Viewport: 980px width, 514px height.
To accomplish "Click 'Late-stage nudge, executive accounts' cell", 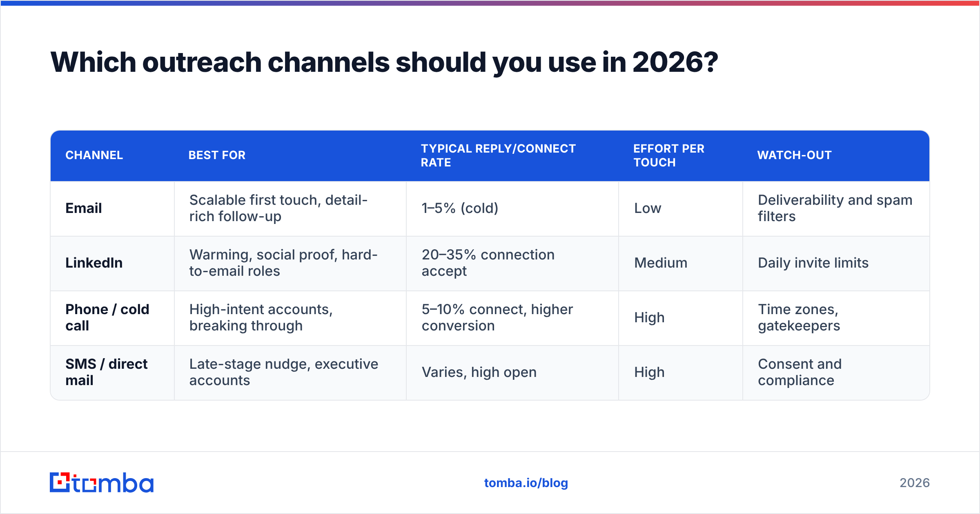I will 290,372.
